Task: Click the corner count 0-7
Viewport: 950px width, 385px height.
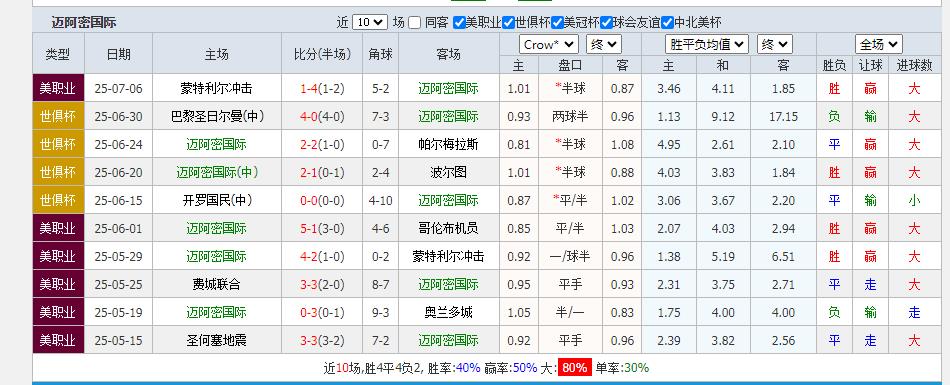Action: tap(380, 144)
